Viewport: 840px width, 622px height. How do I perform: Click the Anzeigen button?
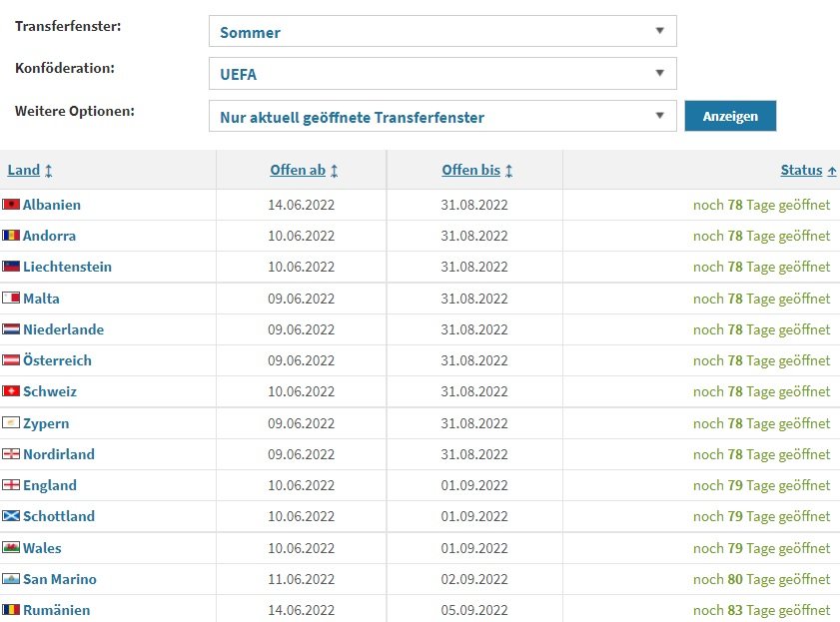click(730, 116)
